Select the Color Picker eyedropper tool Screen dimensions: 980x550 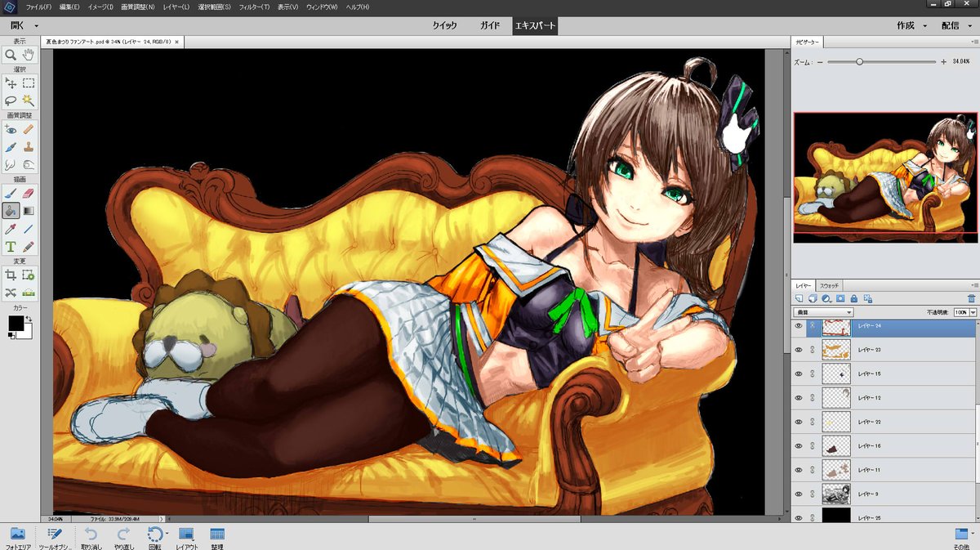pyautogui.click(x=11, y=229)
